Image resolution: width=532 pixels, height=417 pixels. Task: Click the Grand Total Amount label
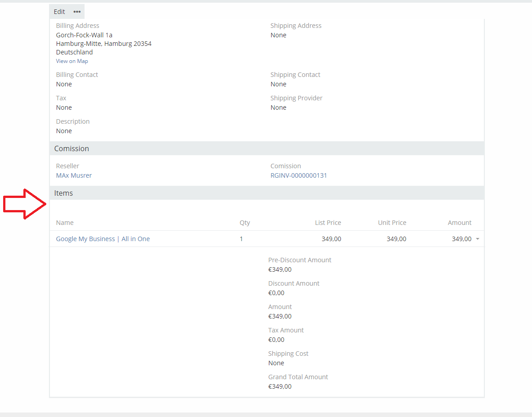coord(298,377)
